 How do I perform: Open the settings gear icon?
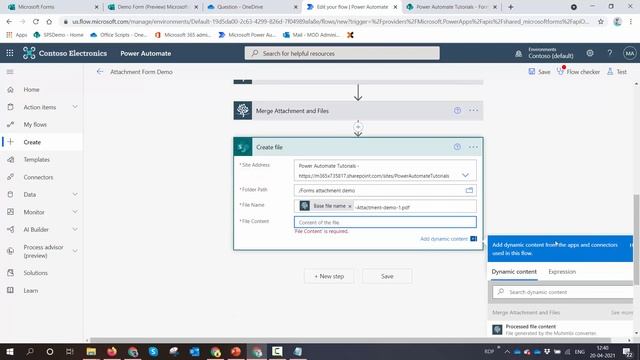(590, 53)
